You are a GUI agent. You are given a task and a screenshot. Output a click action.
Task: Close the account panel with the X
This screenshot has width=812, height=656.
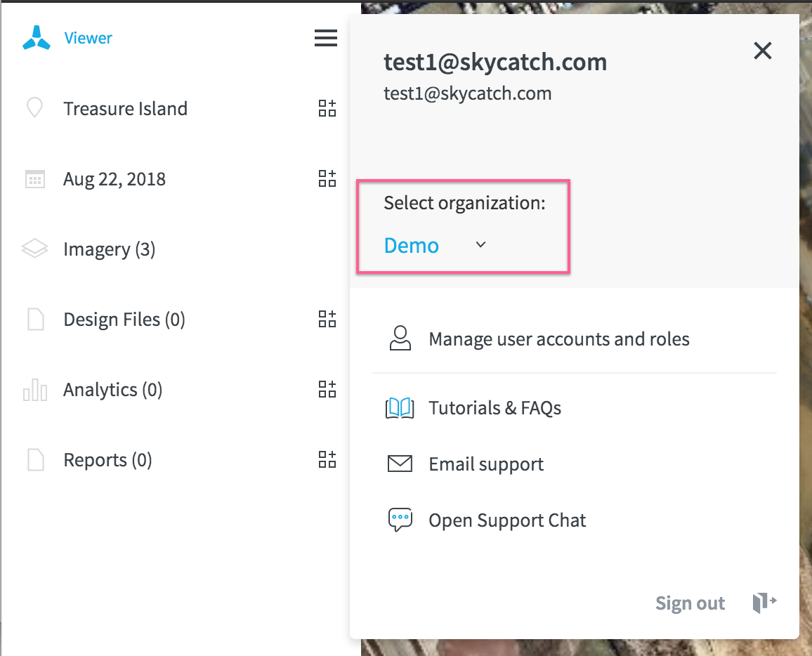click(x=763, y=51)
